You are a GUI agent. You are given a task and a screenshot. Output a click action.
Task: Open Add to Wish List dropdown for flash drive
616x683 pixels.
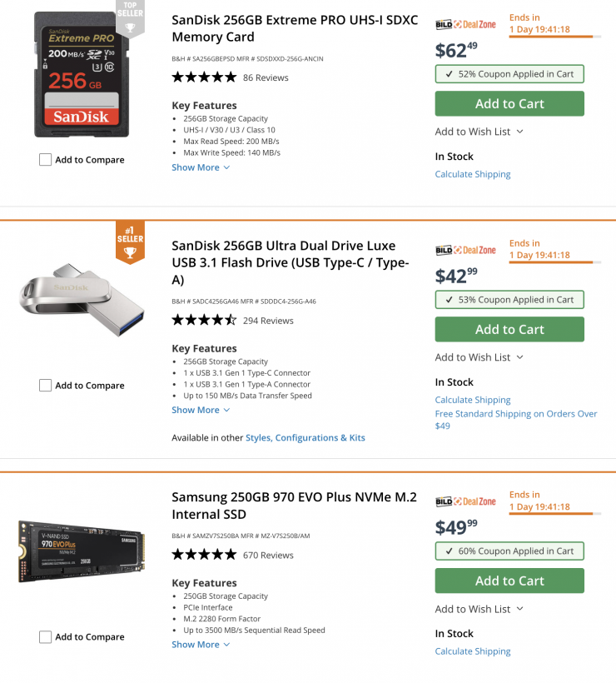coord(479,357)
